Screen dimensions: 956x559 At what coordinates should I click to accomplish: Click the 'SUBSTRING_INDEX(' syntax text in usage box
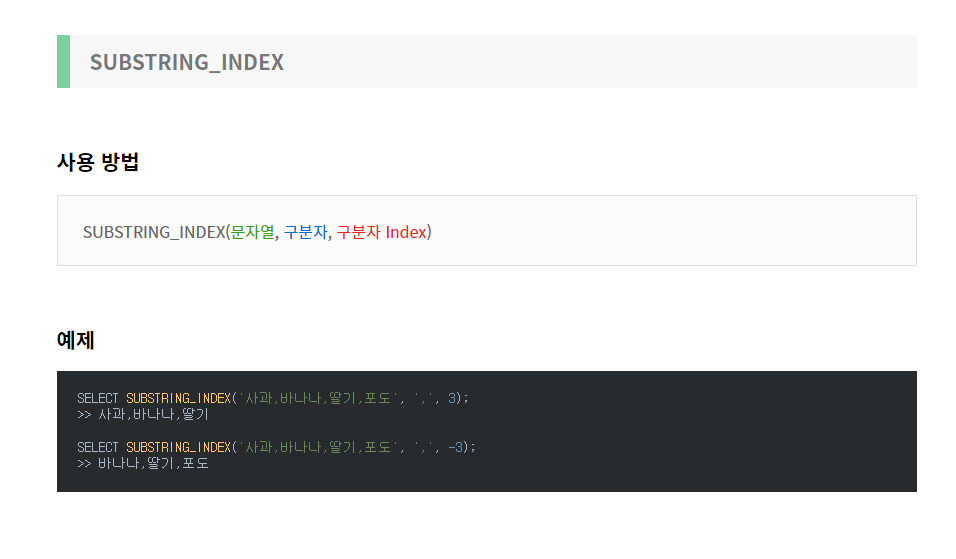click(x=156, y=232)
